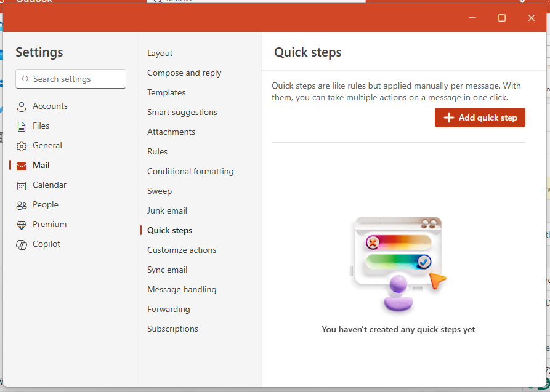The height and width of the screenshot is (392, 550).
Task: Click the Files document icon
Action: (22, 126)
